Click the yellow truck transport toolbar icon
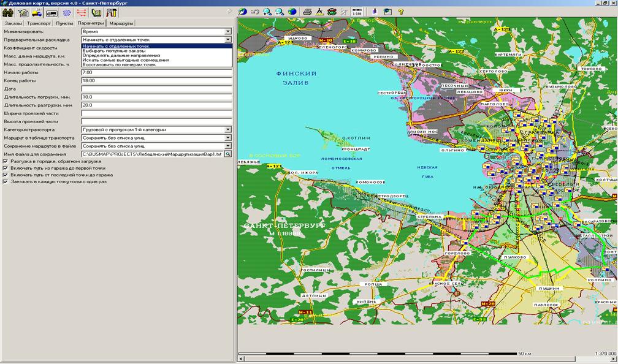The image size is (618, 364). click(x=37, y=12)
